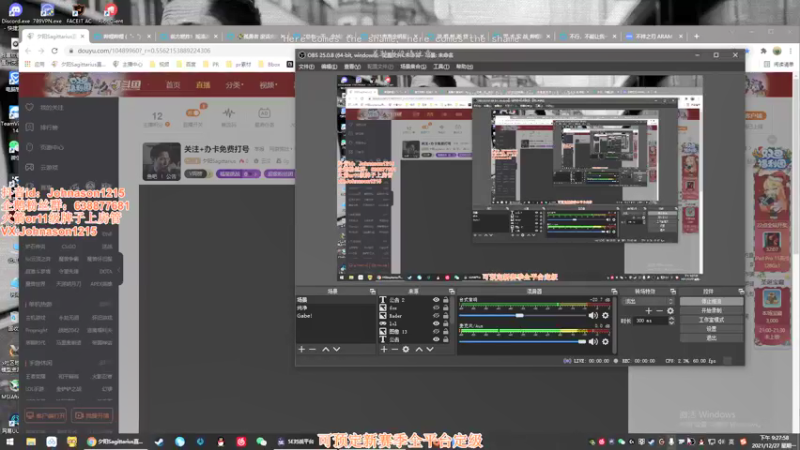Open settings gear for Mic/Aux channel
This screenshot has height=450, width=800.
pos(606,342)
